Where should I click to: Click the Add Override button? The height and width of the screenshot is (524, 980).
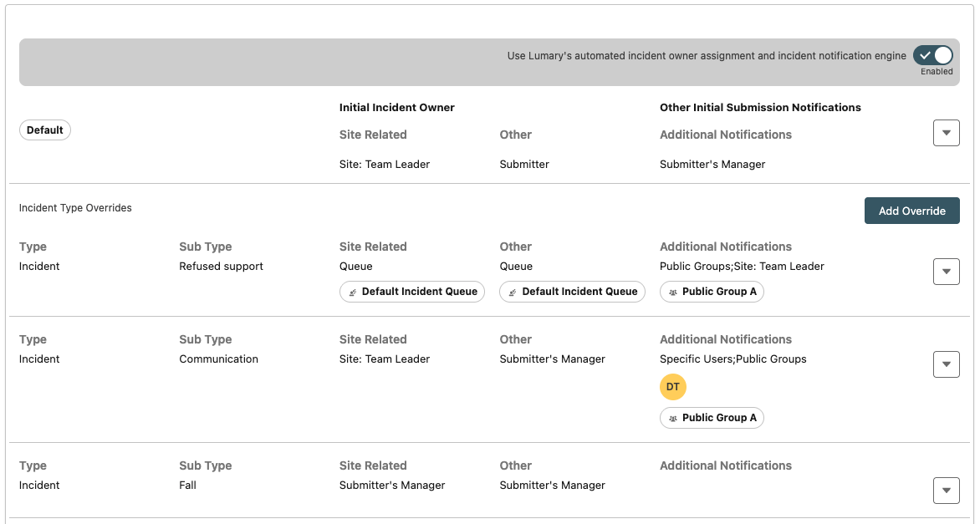click(x=911, y=211)
